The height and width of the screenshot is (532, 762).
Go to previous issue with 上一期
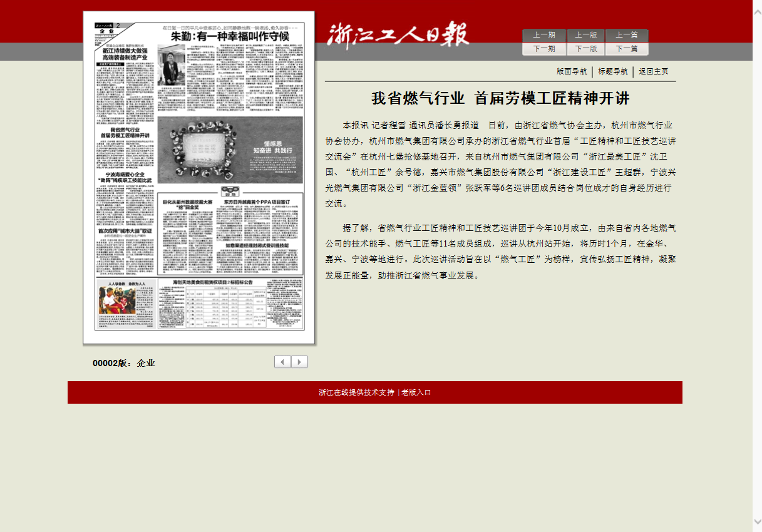[544, 35]
